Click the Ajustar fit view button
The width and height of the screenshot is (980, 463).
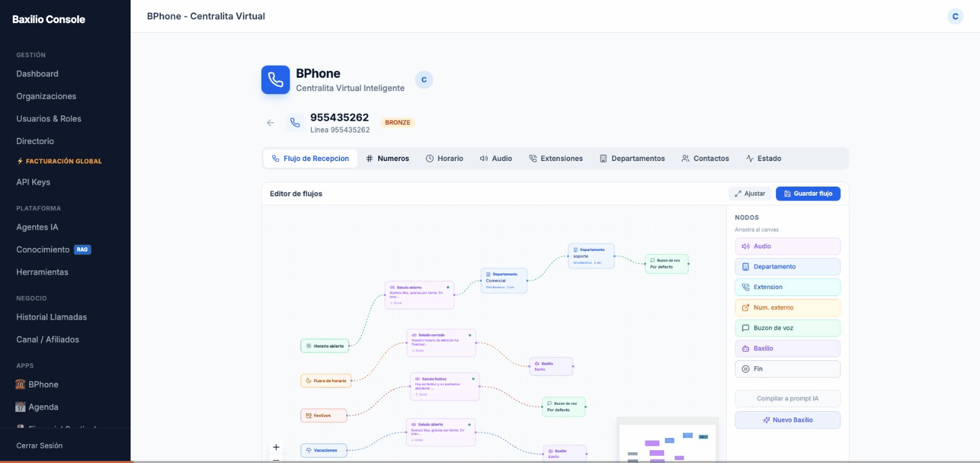coord(750,194)
